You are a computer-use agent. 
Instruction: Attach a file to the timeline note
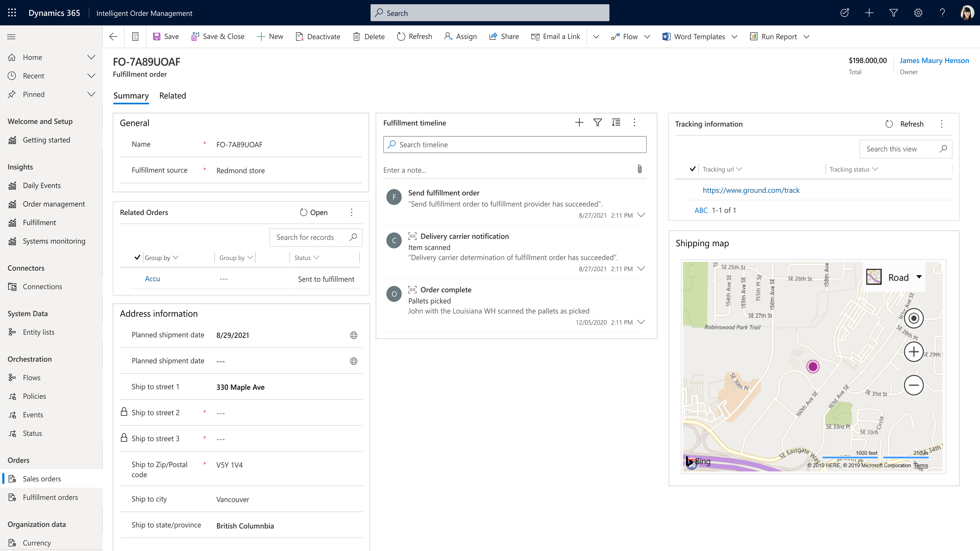(x=640, y=169)
